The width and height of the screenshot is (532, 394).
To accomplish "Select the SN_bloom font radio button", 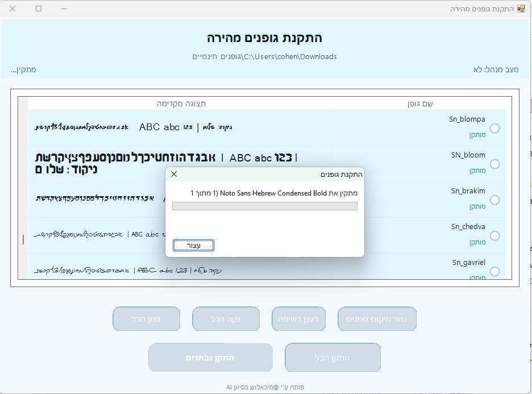I will tap(494, 164).
